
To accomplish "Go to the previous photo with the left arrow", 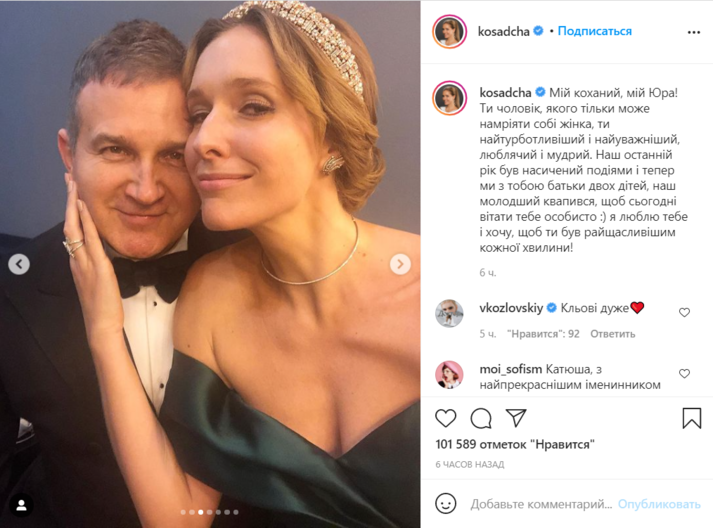I will pyautogui.click(x=19, y=264).
